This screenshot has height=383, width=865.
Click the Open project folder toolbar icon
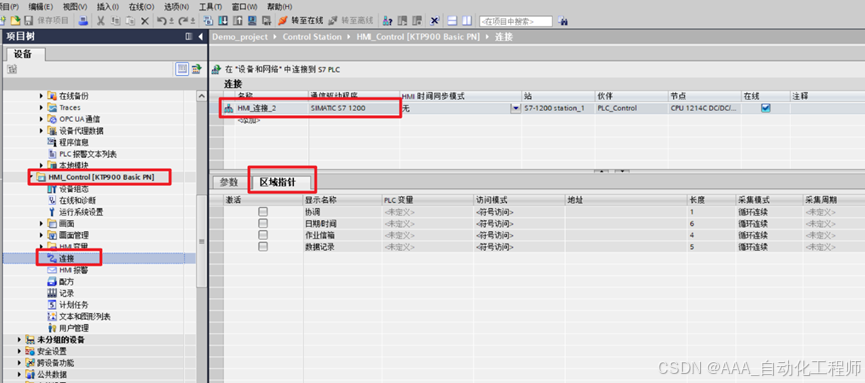(16, 20)
